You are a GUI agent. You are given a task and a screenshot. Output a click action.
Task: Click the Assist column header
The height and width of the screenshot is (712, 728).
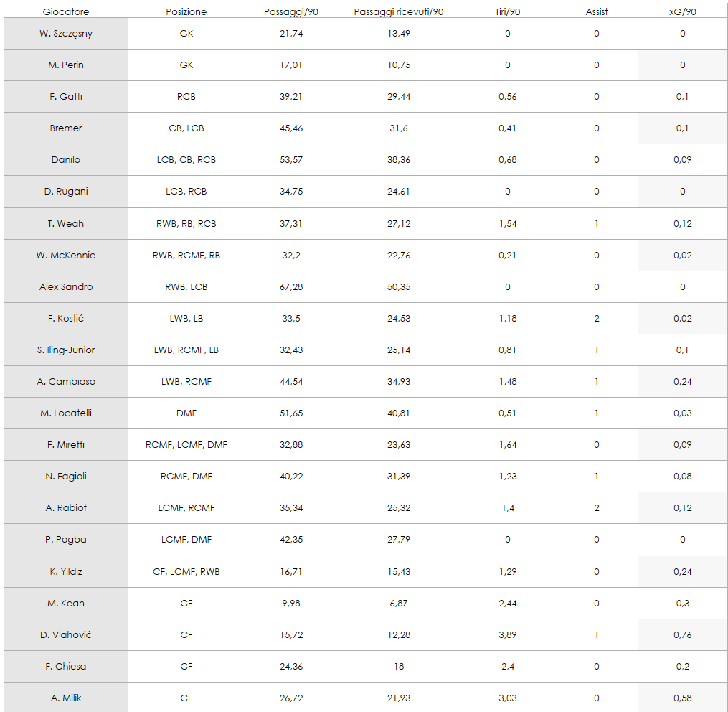click(597, 12)
